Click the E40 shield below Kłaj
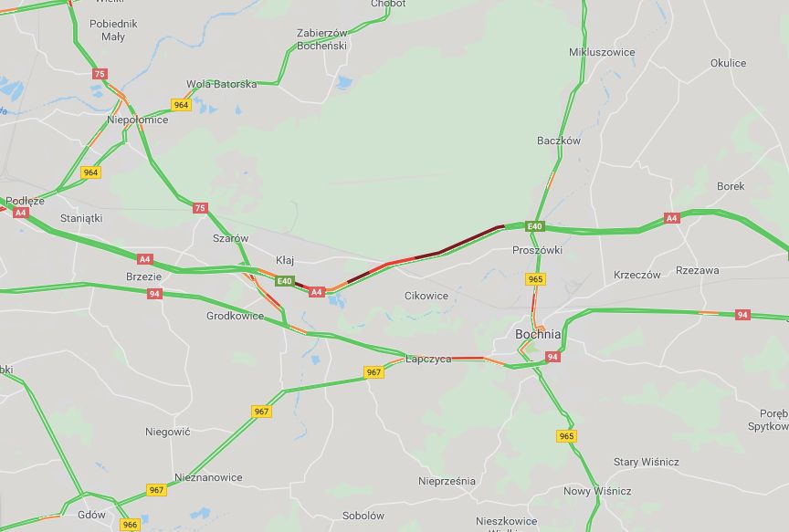Image resolution: width=789 pixels, height=532 pixels. point(284,281)
